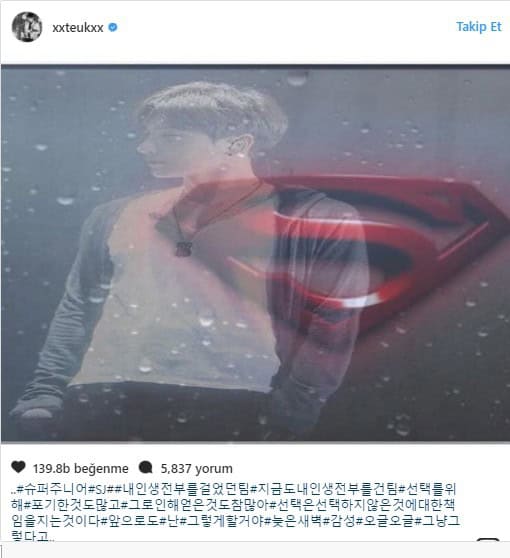Open the #감성 hashtag
510x558 pixels.
(x=338, y=521)
